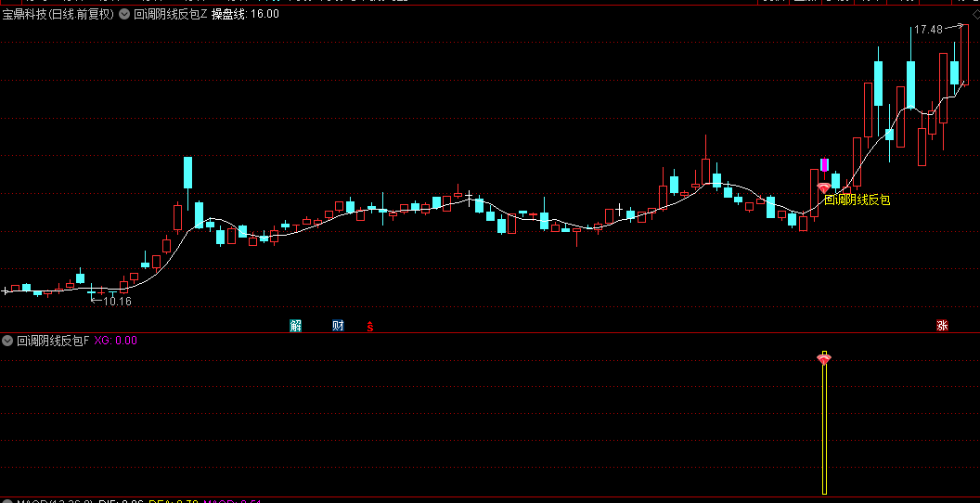Click the 涨 limit-up marker icon

click(942, 326)
